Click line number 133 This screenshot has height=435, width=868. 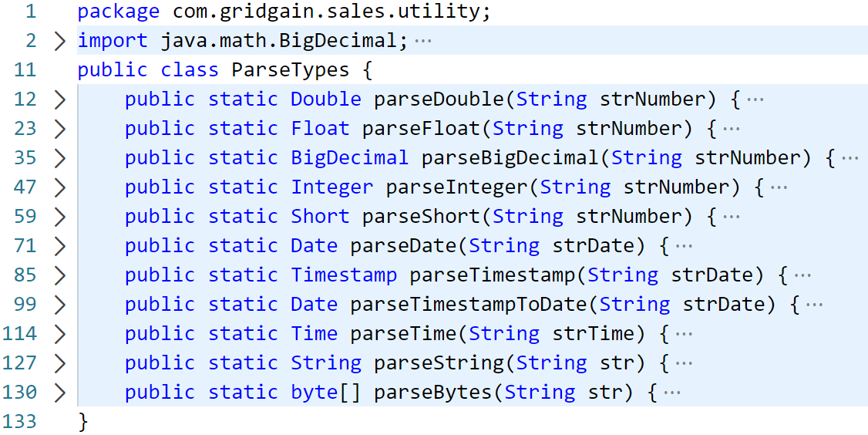(20, 422)
